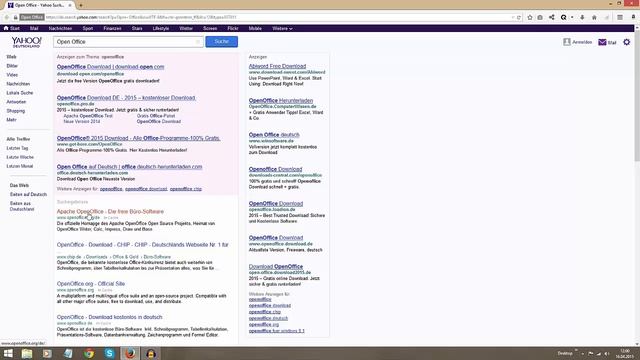The image size is (640, 360).
Task: Switch to Firefox in the taskbar
Action: tap(130, 353)
